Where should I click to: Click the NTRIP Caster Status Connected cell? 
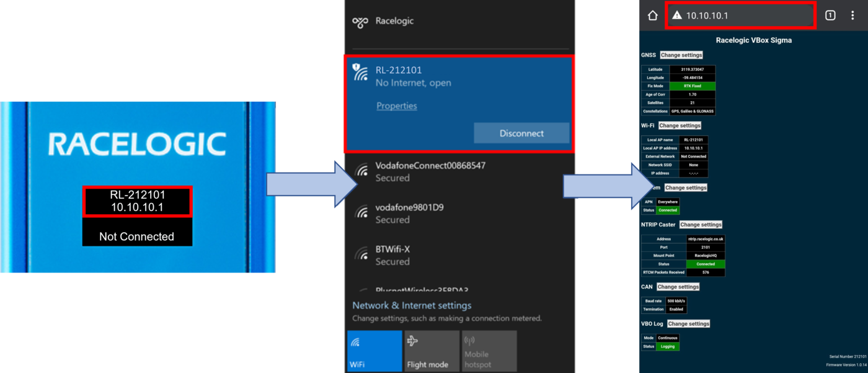pos(706,264)
